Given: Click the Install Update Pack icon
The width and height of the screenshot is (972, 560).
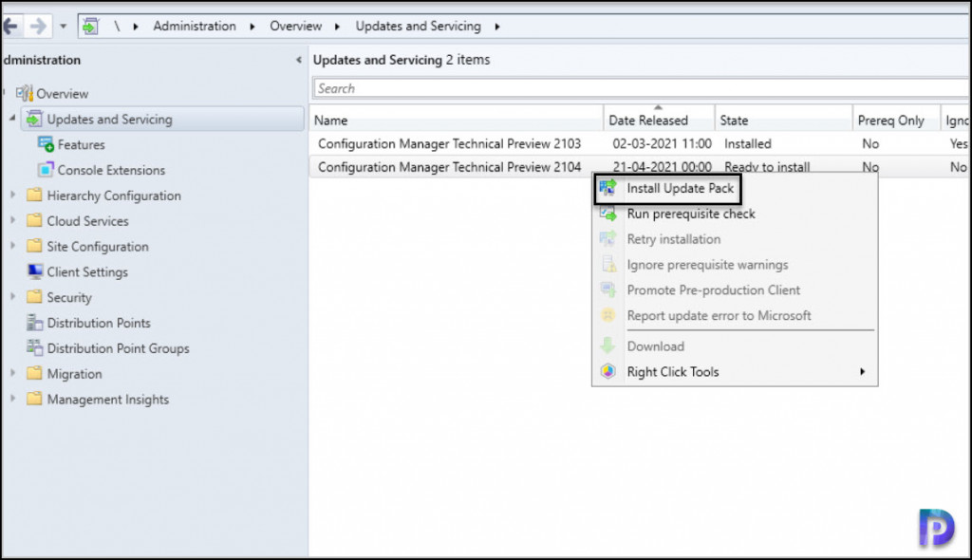Looking at the screenshot, I should [x=608, y=188].
